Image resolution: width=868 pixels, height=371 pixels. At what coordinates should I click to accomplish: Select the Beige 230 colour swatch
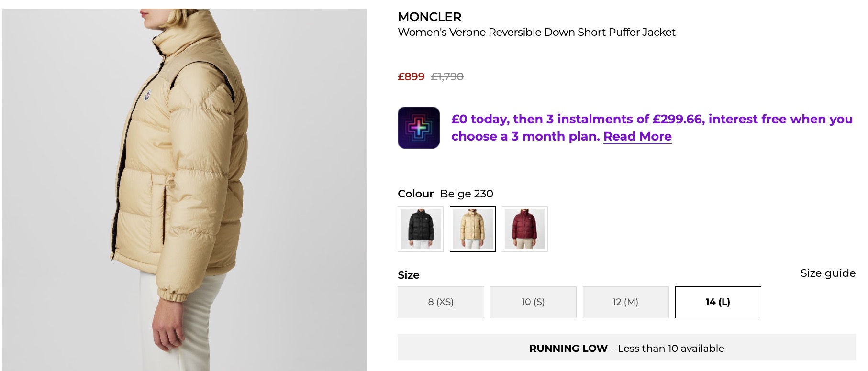473,229
